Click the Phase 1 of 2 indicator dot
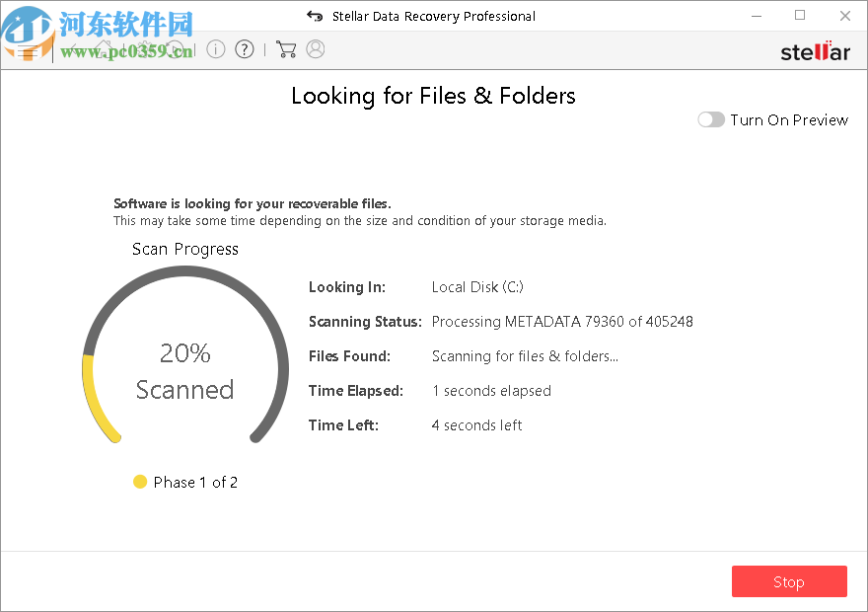 [139, 482]
